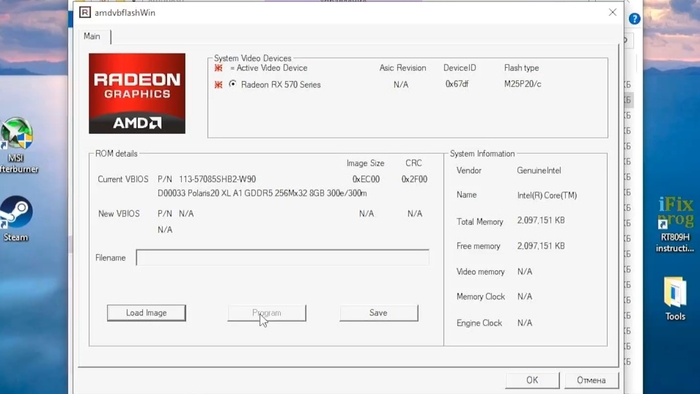
Task: Close the amdvbflashWin window
Action: pyautogui.click(x=612, y=12)
